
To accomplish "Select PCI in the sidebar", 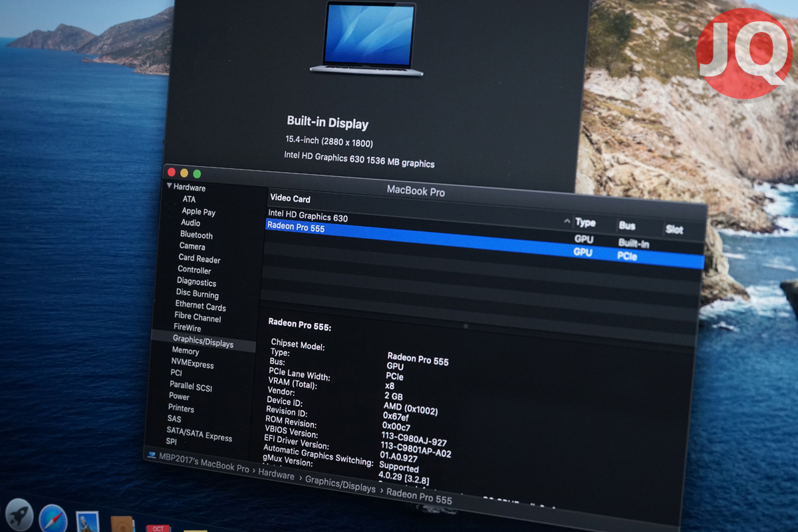I will tap(176, 373).
